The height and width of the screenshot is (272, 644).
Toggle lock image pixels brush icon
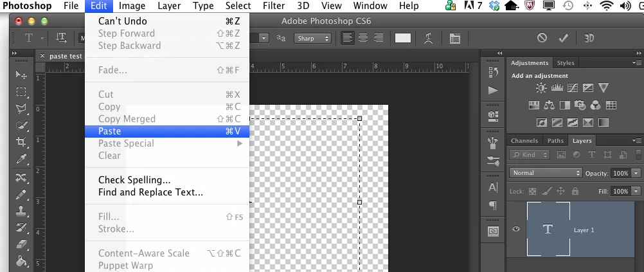pos(547,191)
